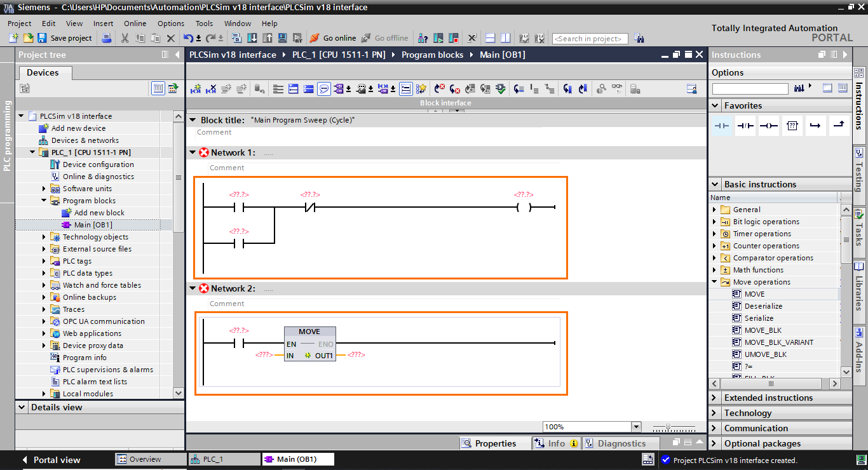Click the zoom slider handle

click(x=668, y=427)
